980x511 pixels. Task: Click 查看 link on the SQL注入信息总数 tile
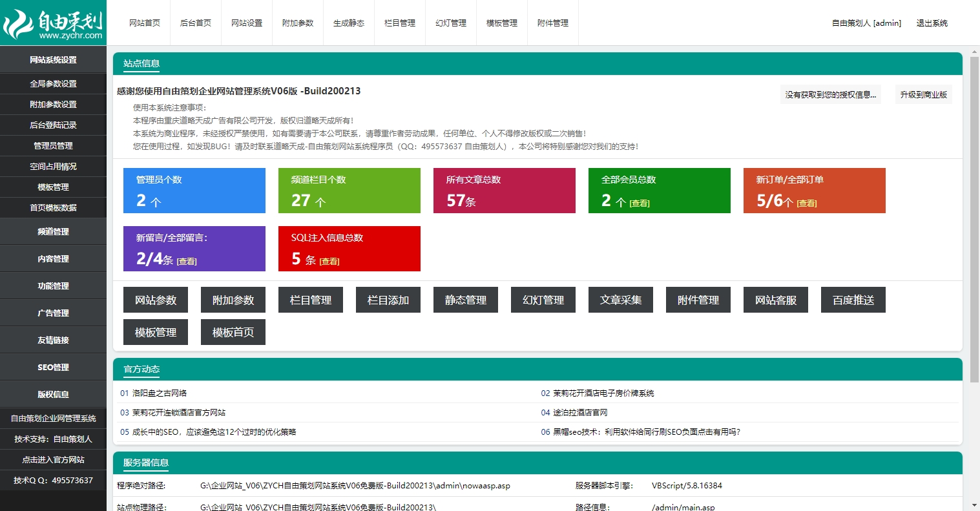pos(329,262)
